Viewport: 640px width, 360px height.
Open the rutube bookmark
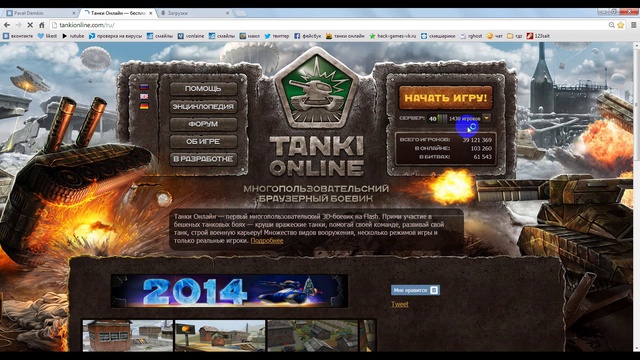pyautogui.click(x=73, y=36)
